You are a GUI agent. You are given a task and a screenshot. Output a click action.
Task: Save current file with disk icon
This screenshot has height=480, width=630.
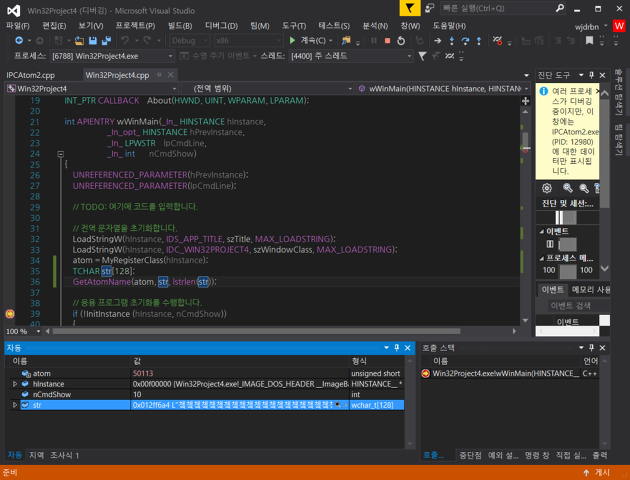pos(93,41)
